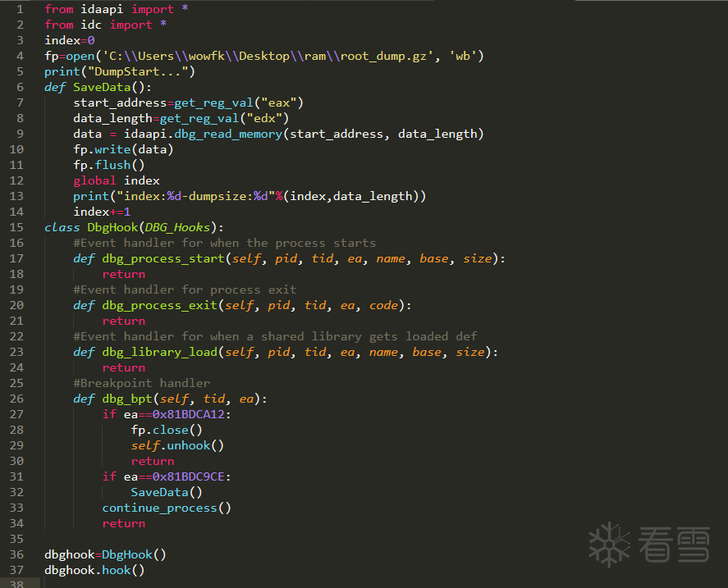Click continue_process() on line 33

[167, 508]
